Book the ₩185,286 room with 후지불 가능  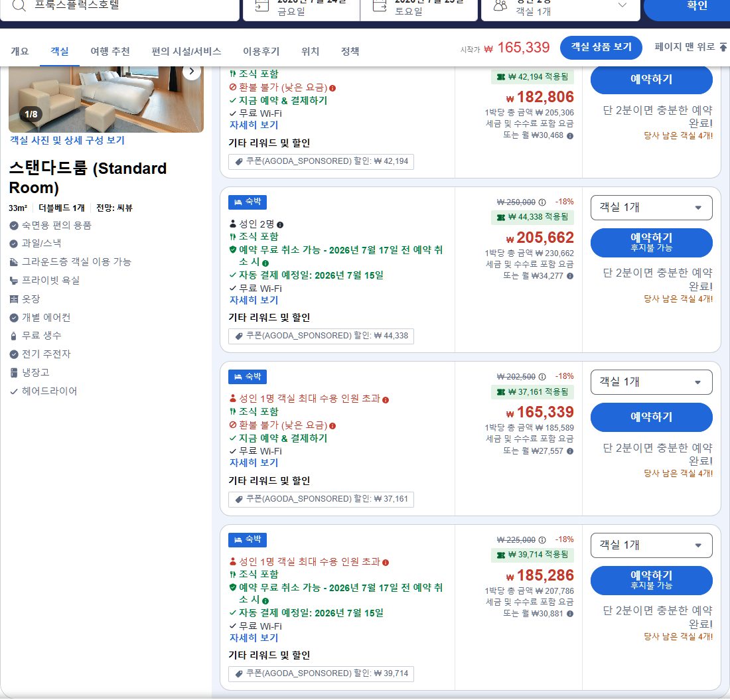pyautogui.click(x=651, y=581)
